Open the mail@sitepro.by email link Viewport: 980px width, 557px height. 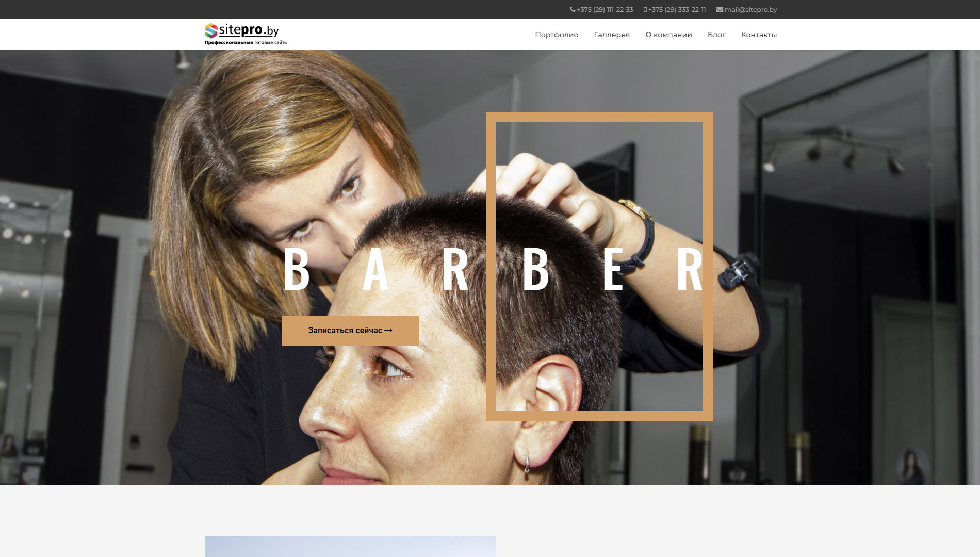750,10
